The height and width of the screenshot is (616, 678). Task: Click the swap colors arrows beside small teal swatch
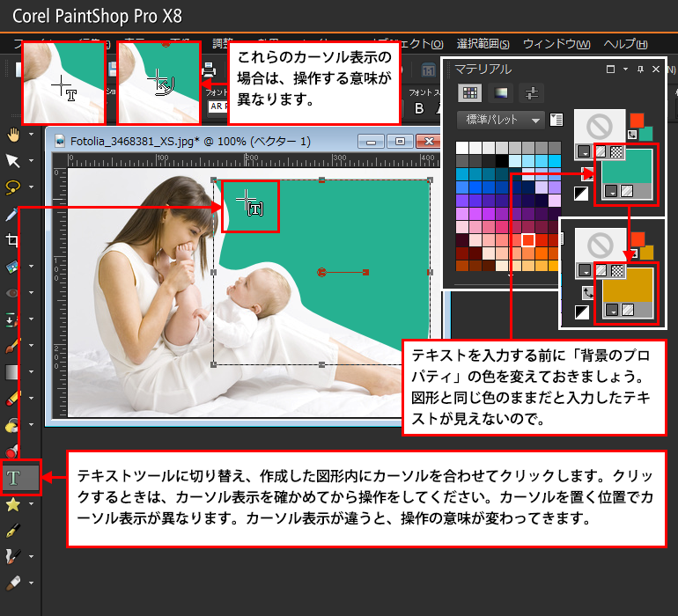pyautogui.click(x=632, y=135)
